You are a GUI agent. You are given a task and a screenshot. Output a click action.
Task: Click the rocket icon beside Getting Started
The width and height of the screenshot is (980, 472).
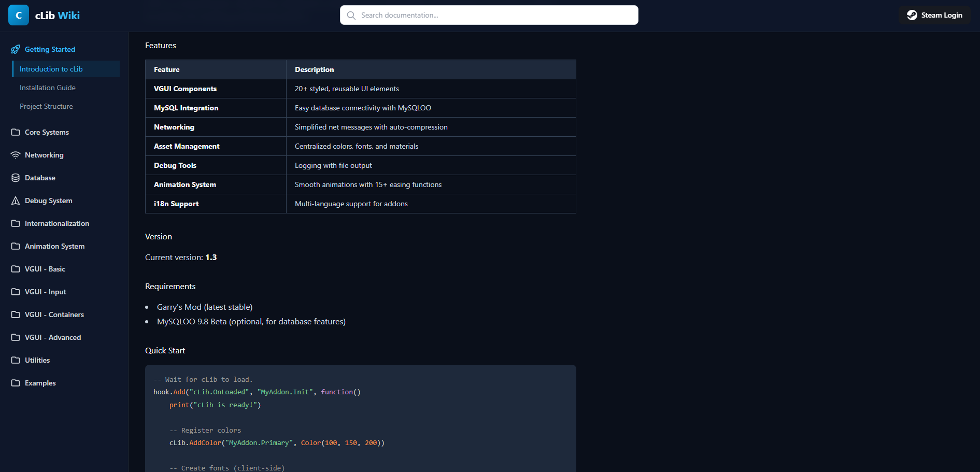click(16, 49)
